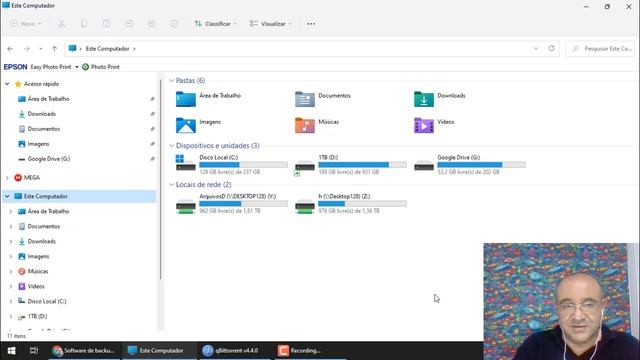
Task: Click the Pesquisar Este Computador search box
Action: 600,49
